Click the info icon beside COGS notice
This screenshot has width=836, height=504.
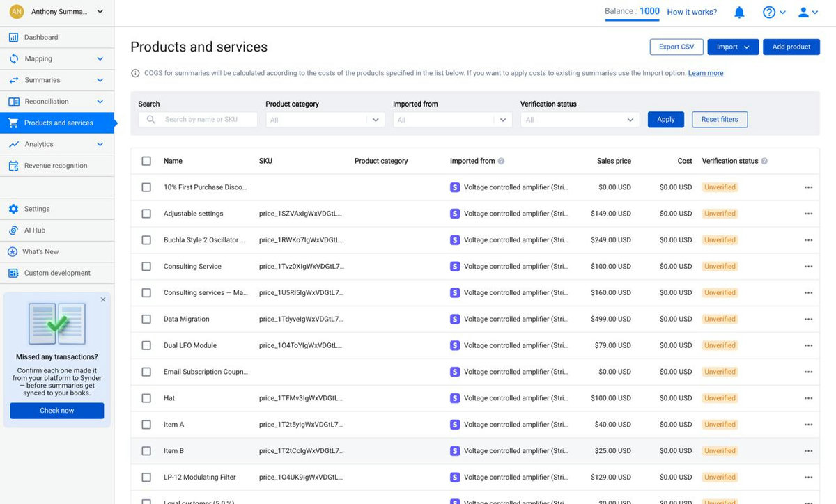point(135,73)
